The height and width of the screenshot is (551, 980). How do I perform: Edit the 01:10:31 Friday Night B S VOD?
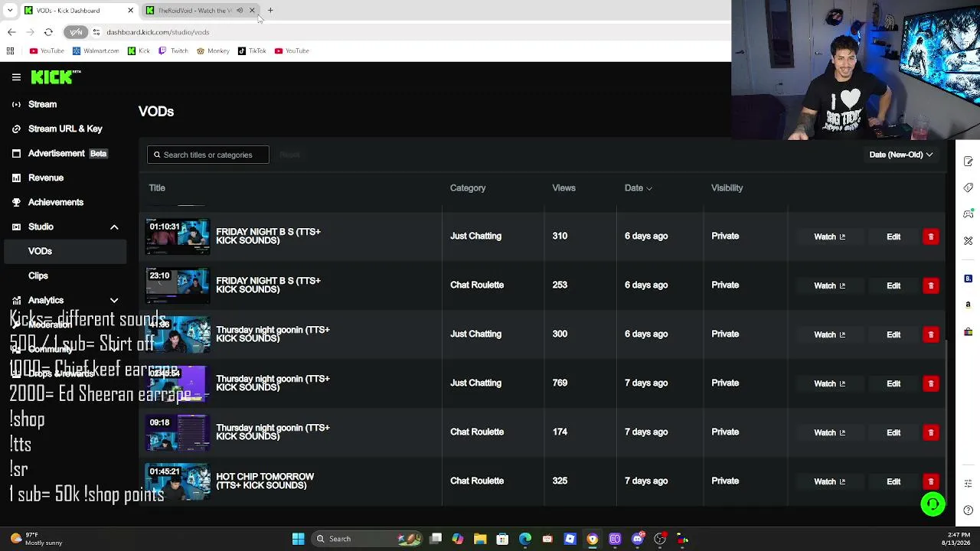[893, 236]
